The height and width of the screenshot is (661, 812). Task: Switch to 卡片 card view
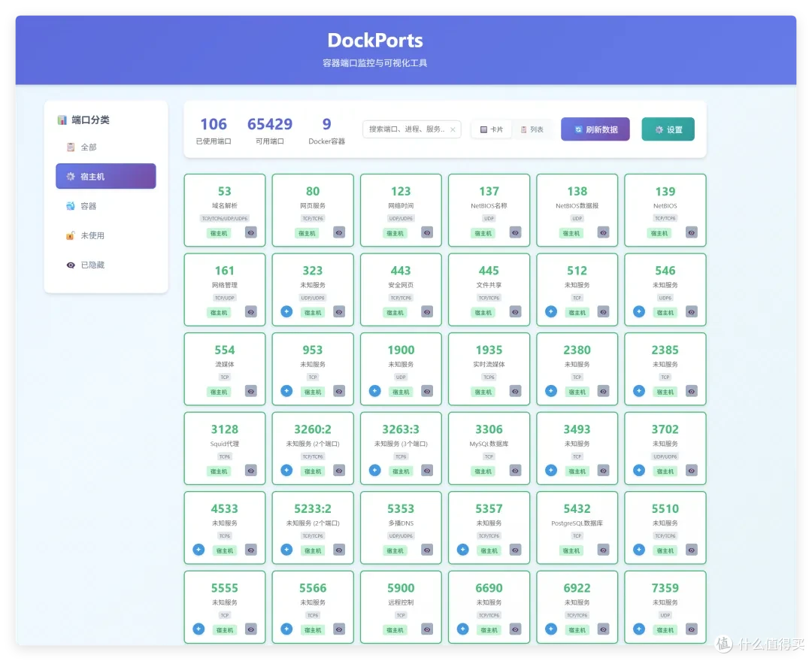coord(492,129)
